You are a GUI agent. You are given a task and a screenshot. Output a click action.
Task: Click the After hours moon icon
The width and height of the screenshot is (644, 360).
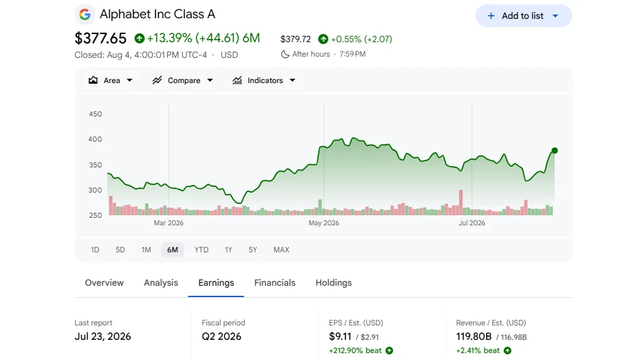click(285, 54)
